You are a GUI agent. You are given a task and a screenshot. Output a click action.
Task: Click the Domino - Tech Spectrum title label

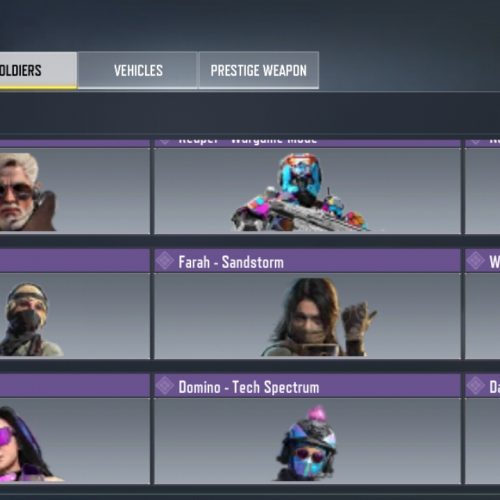point(249,387)
